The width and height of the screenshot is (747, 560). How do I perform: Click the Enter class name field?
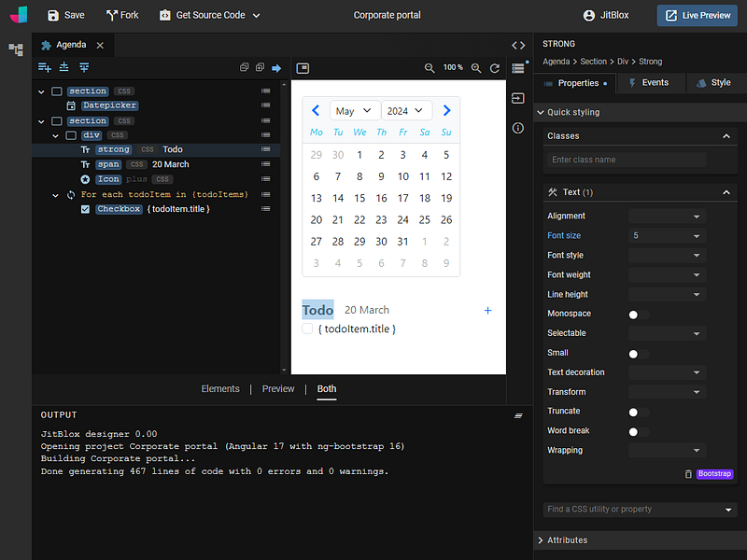626,160
